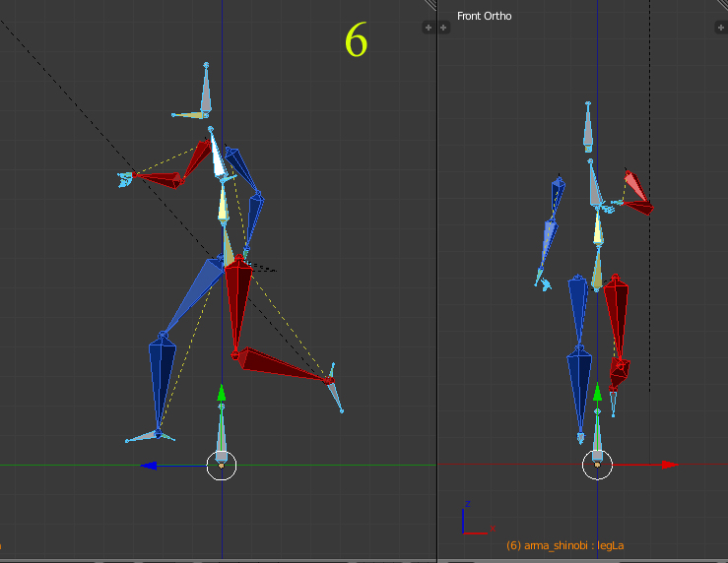Select the red forearm bone in side view

click(x=161, y=179)
